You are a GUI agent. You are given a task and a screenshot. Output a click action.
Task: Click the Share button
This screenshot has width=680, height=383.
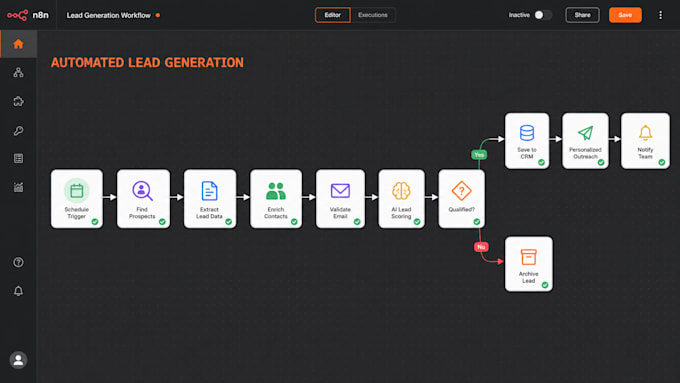(x=582, y=15)
